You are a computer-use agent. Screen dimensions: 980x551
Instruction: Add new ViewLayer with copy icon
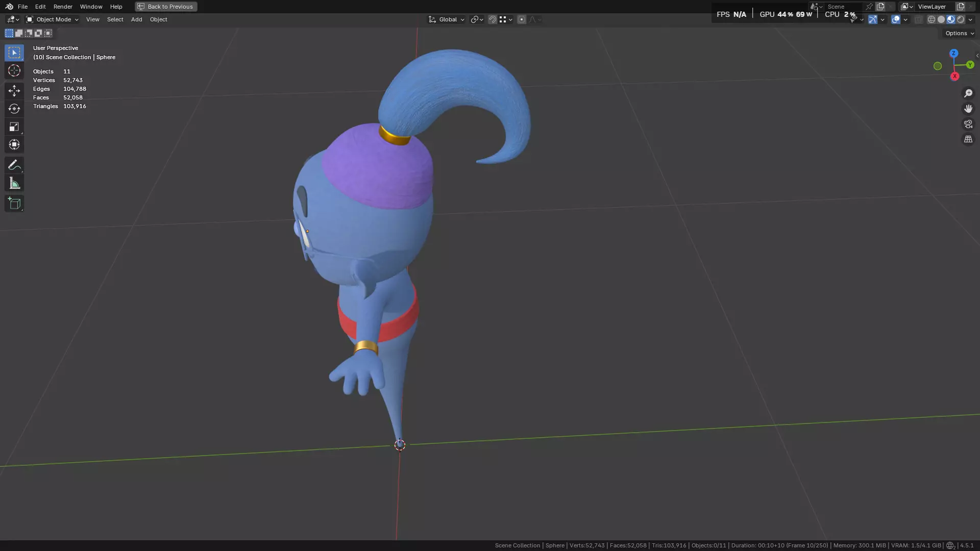pos(961,7)
